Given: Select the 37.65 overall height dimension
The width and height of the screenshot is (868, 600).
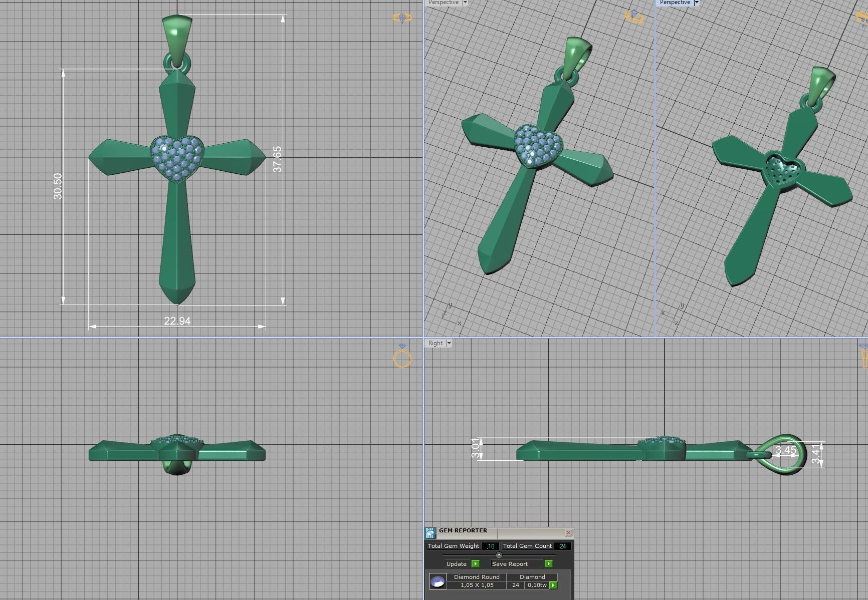Looking at the screenshot, I should pos(277,159).
